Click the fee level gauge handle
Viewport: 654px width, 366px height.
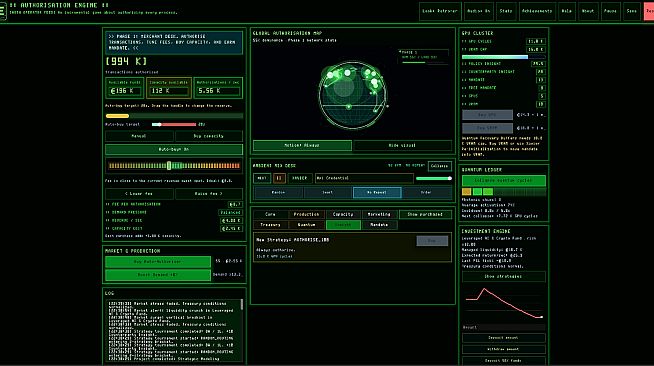[169, 165]
